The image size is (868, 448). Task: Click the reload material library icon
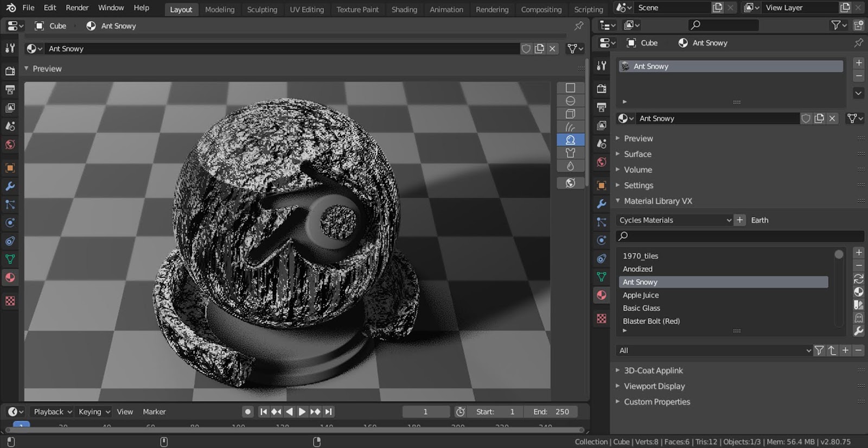click(858, 279)
